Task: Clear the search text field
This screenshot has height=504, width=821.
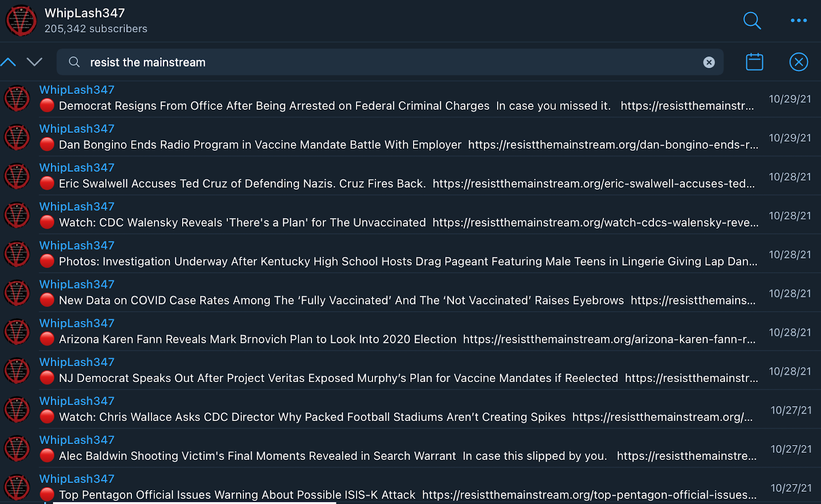Action: [x=709, y=62]
